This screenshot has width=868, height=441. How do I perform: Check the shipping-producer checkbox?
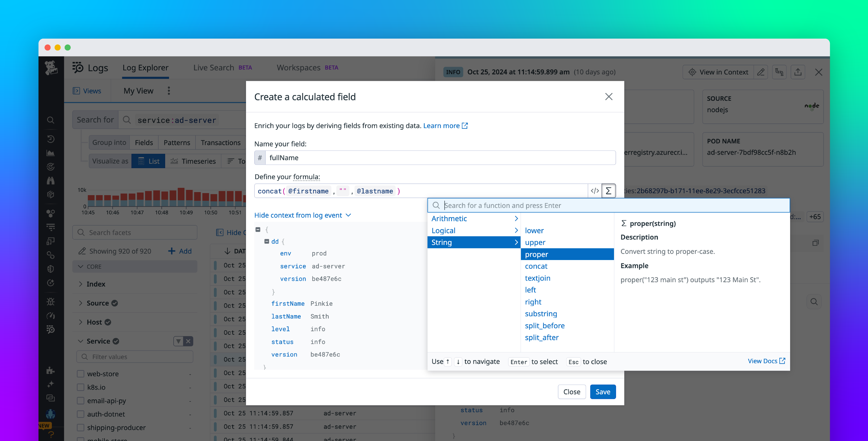pyautogui.click(x=81, y=427)
